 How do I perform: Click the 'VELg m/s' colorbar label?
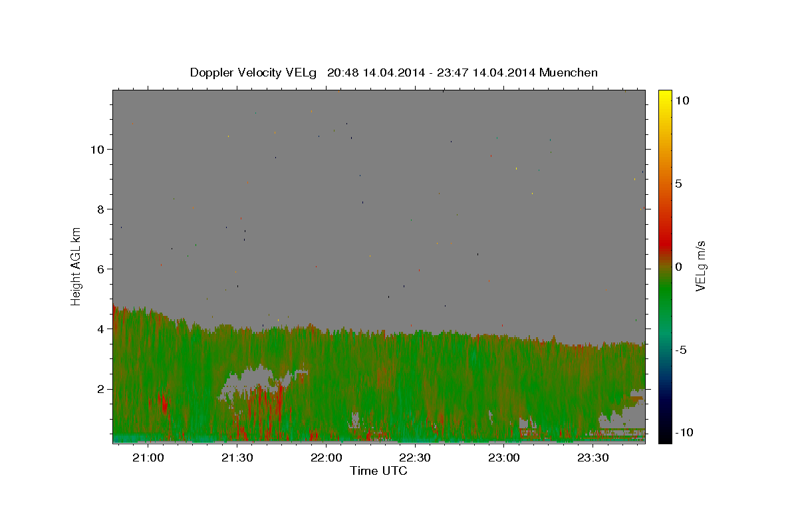click(x=700, y=266)
